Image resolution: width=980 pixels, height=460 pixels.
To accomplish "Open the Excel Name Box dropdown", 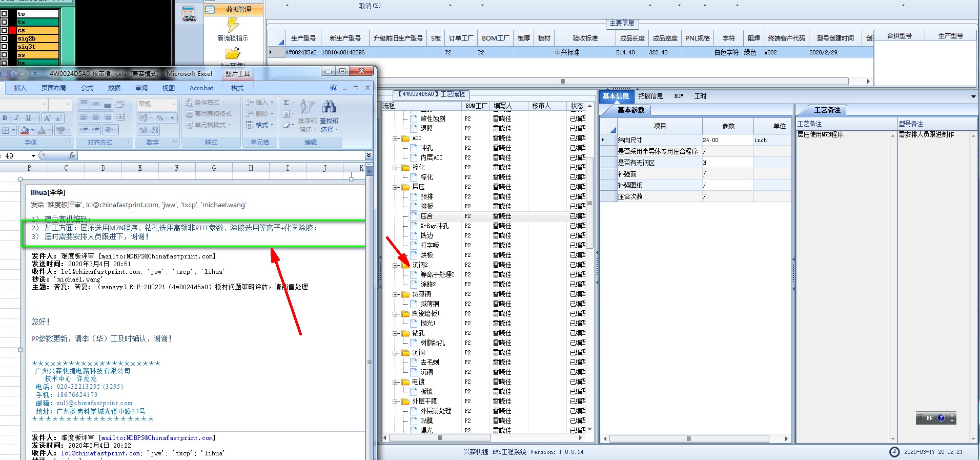I will pos(33,155).
